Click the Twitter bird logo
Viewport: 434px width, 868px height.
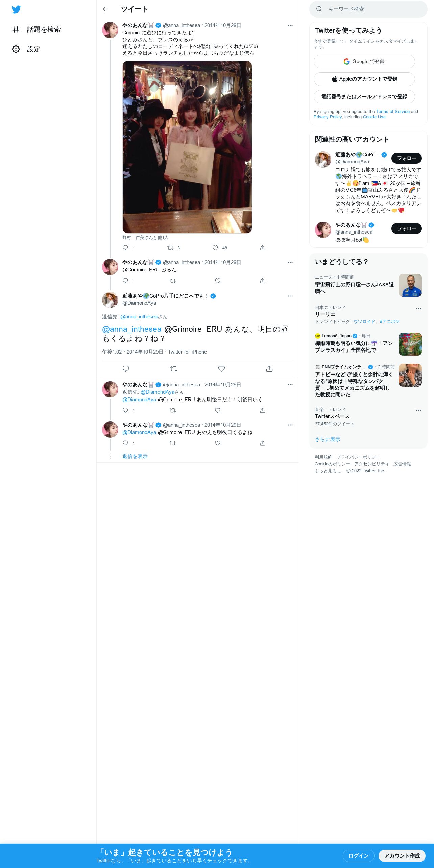coord(16,9)
